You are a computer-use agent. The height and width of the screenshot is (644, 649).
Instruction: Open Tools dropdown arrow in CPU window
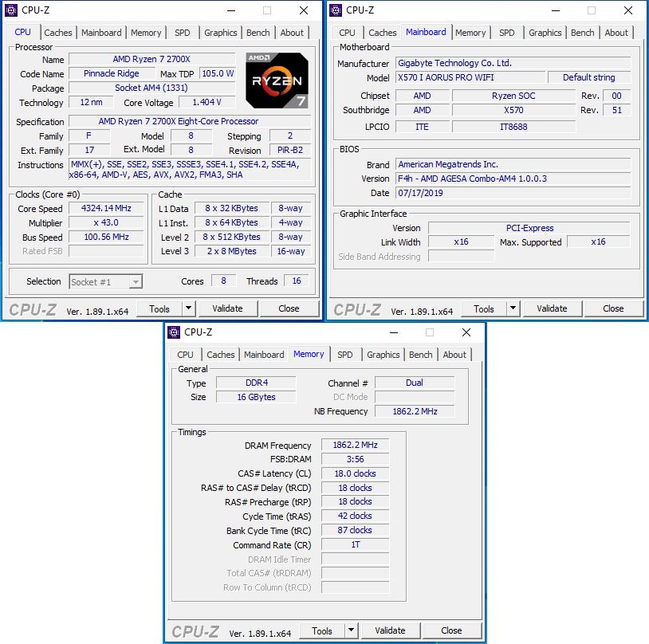(x=188, y=308)
